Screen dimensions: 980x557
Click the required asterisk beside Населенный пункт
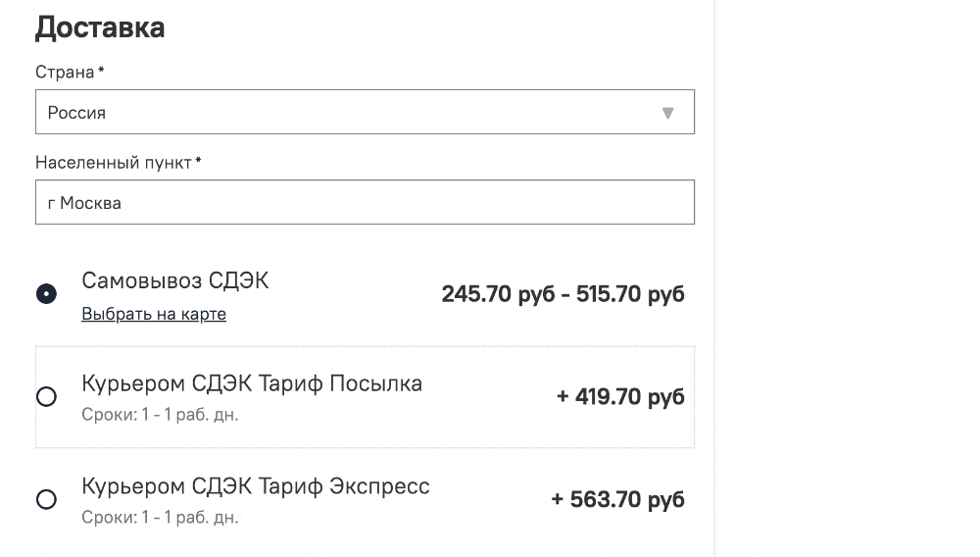click(x=198, y=161)
